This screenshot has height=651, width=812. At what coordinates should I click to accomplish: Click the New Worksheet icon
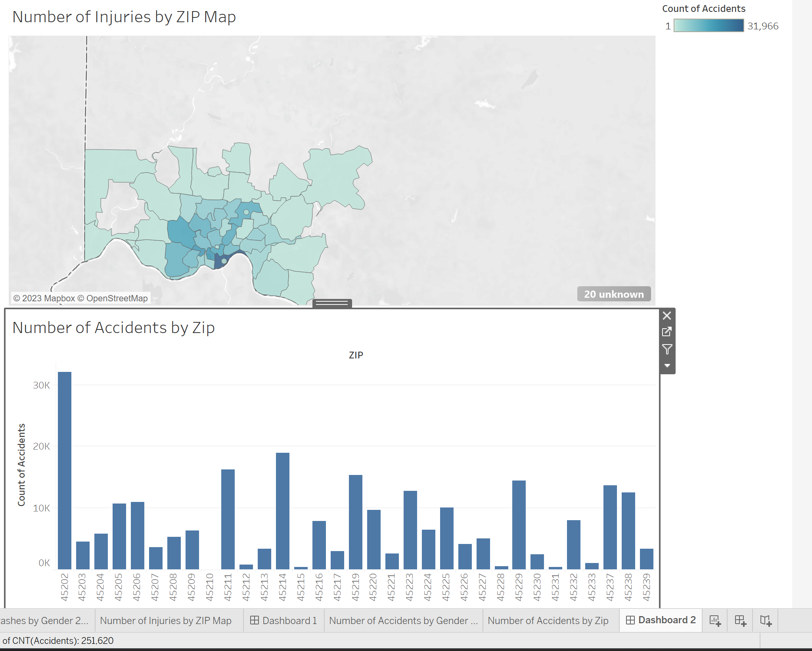(x=715, y=620)
